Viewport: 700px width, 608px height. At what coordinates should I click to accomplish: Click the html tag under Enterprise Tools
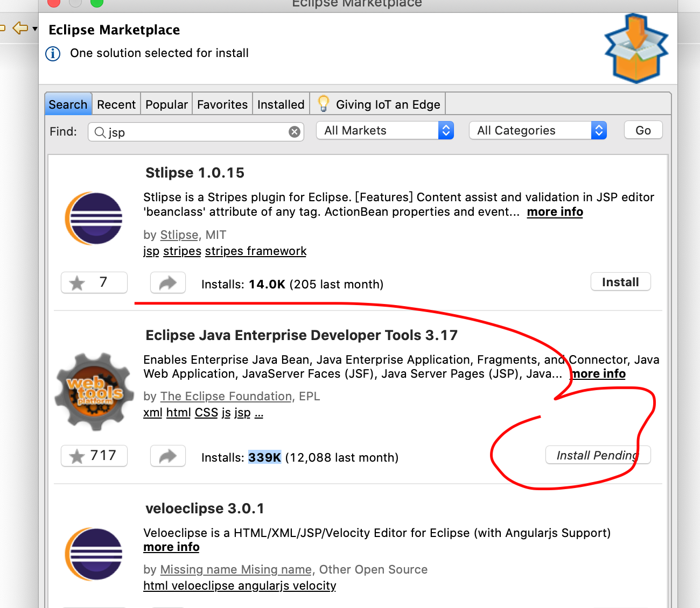tap(179, 413)
